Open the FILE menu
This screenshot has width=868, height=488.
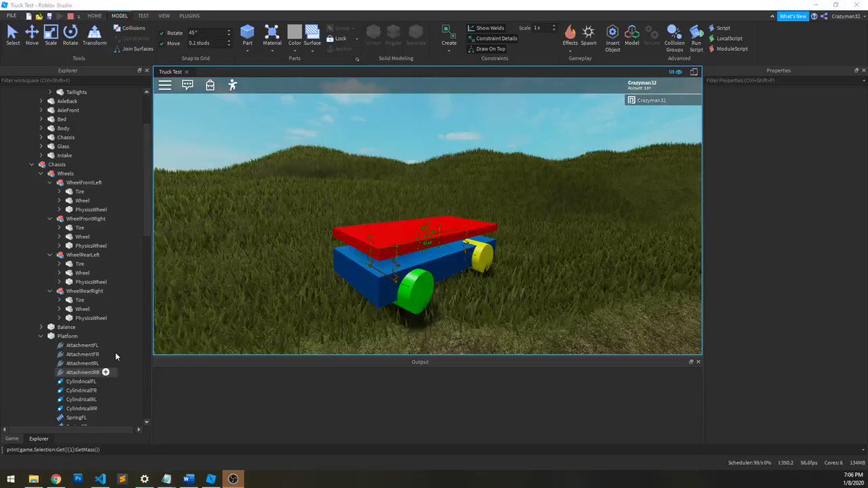point(12,15)
